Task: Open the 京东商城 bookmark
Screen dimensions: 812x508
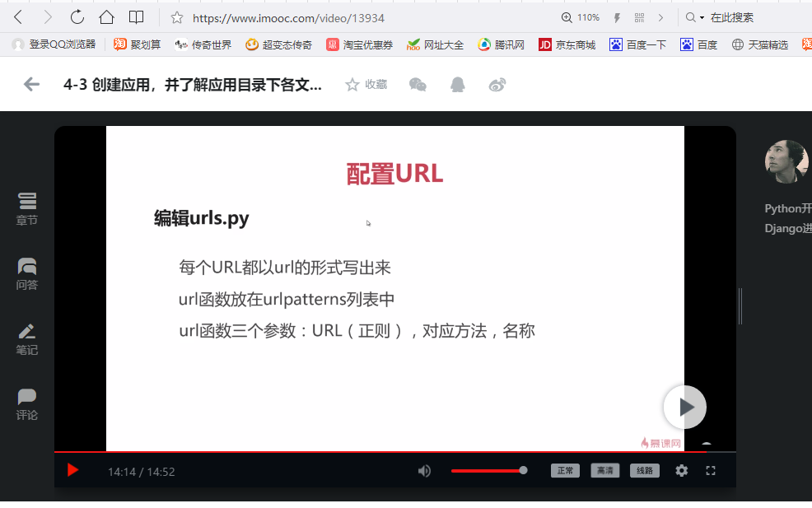Action: click(x=567, y=44)
